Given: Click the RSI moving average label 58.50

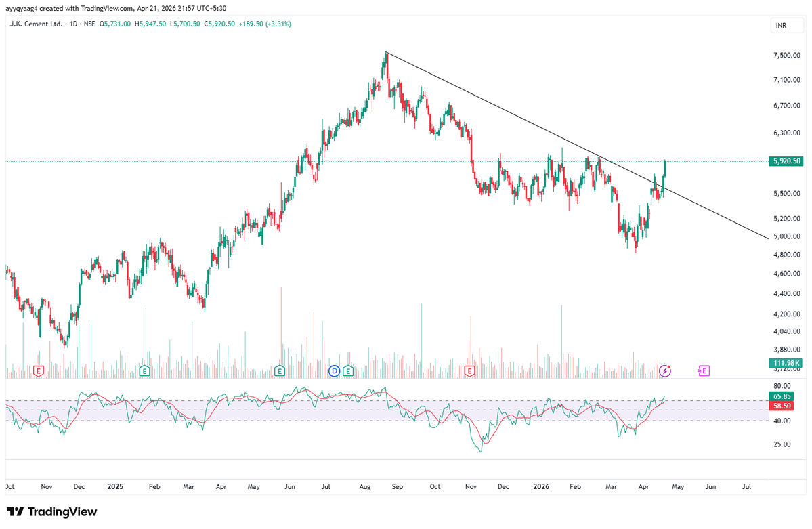Looking at the screenshot, I should click(x=782, y=406).
